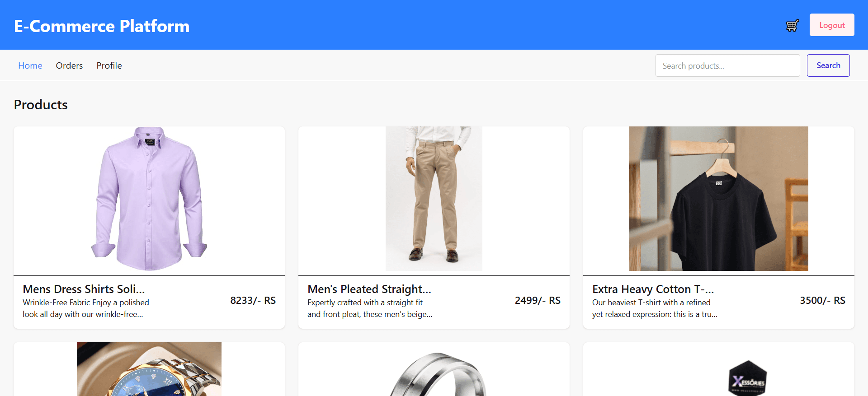The height and width of the screenshot is (396, 868).
Task: Focus the Search products input field
Action: click(728, 65)
